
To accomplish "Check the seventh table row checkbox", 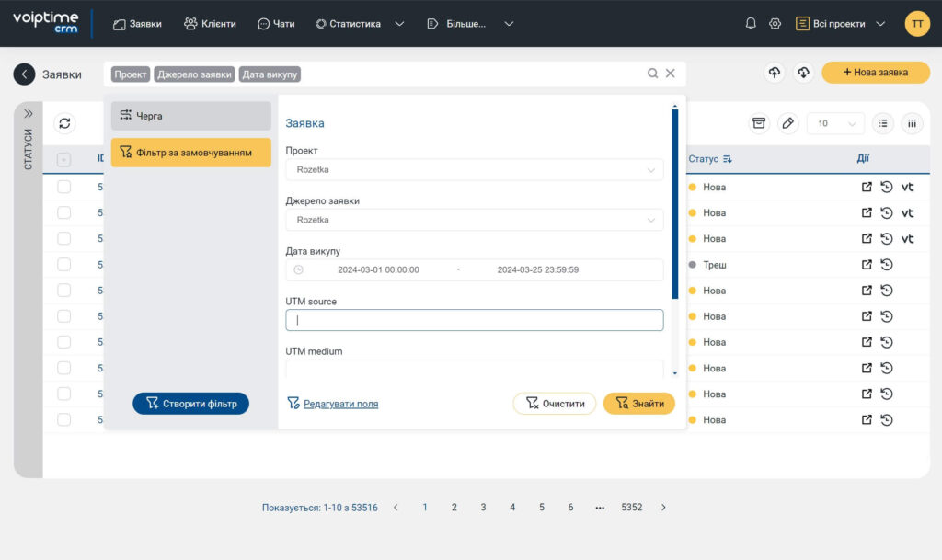I will pos(63,341).
